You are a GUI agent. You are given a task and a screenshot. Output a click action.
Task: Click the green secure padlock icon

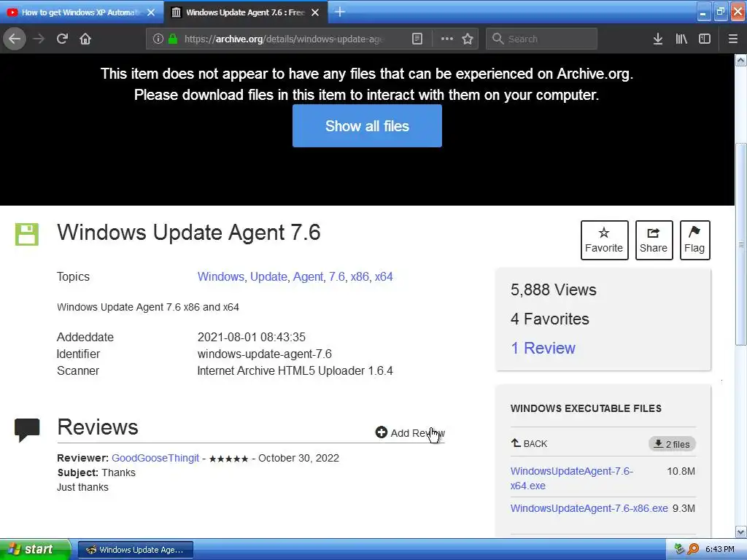(173, 39)
